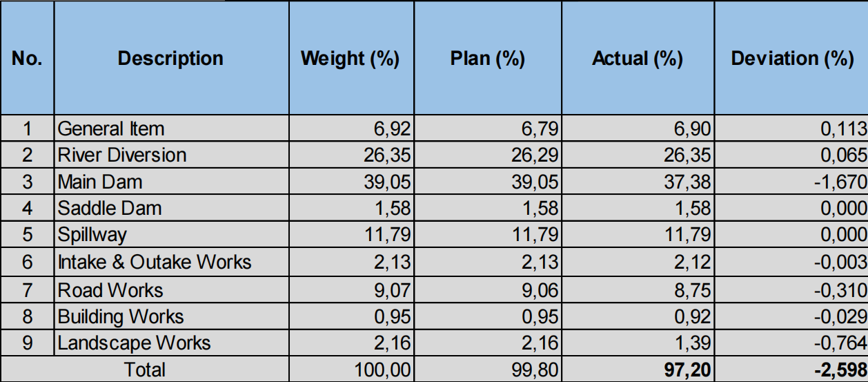Screen dimensions: 868x382
Task: Select the Plan (%) header cell
Action: pyautogui.click(x=487, y=58)
